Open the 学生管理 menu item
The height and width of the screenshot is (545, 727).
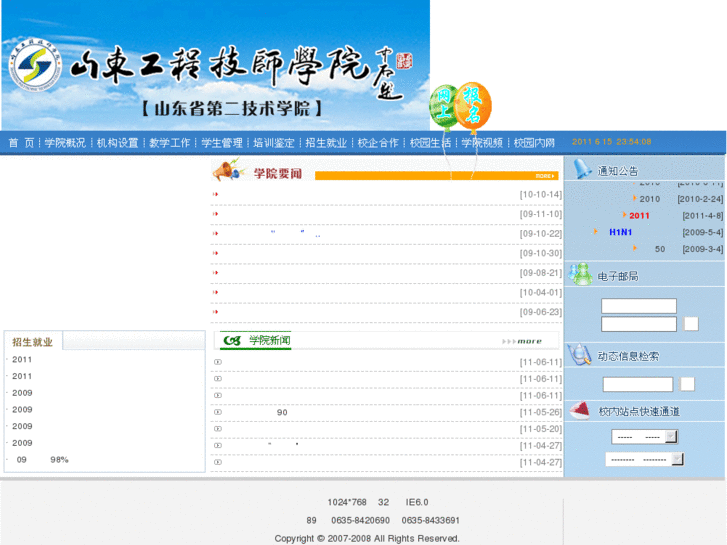tap(222, 143)
